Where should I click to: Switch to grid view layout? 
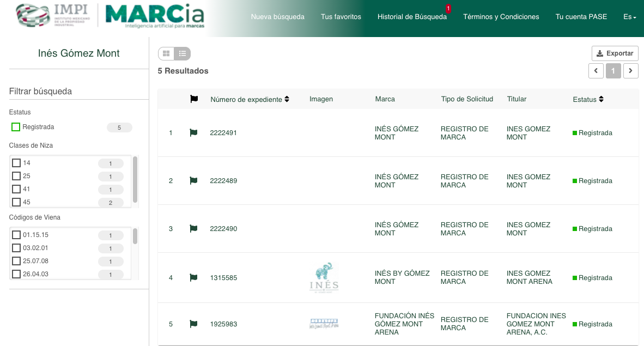pos(166,53)
